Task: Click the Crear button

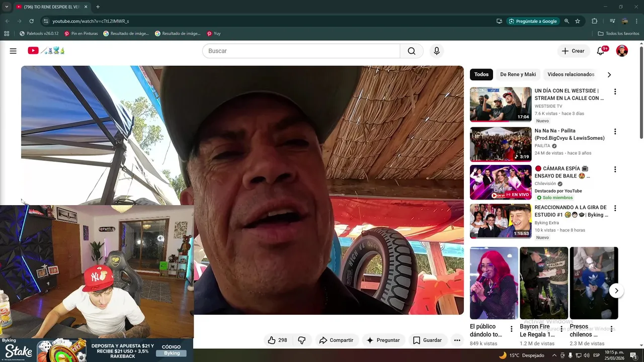Action: pos(573,51)
